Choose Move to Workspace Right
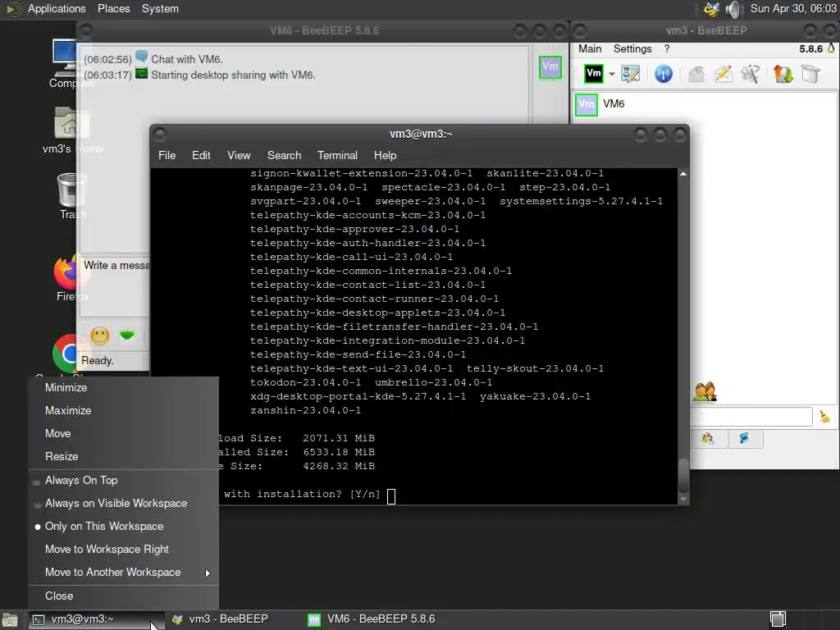The height and width of the screenshot is (630, 840). pyautogui.click(x=123, y=550)
